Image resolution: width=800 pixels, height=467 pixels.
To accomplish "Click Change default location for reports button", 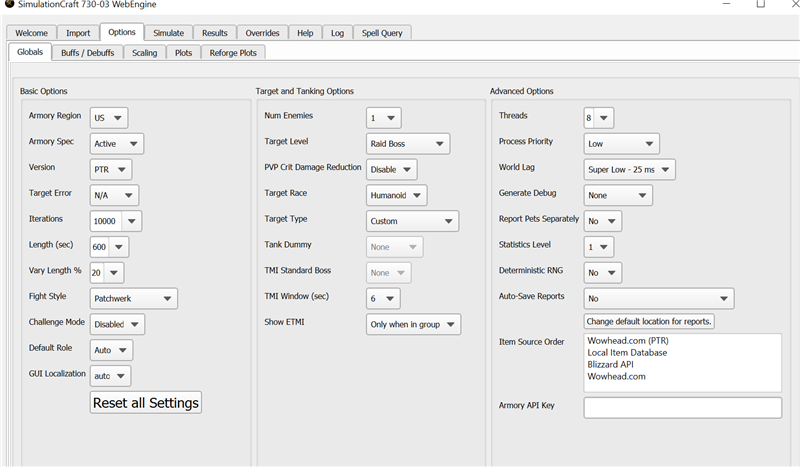I will point(649,322).
